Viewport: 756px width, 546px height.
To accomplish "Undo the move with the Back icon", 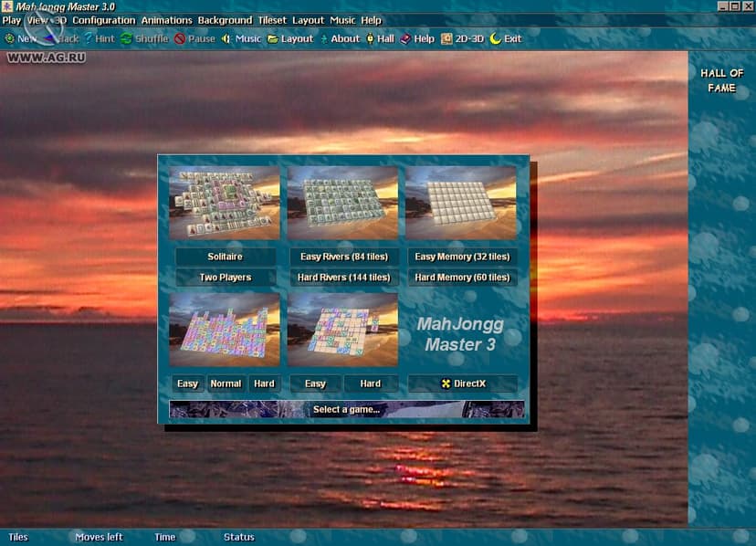I will click(x=61, y=38).
